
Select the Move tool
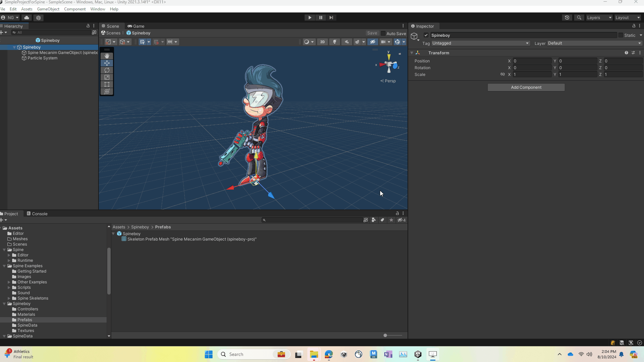(x=107, y=63)
